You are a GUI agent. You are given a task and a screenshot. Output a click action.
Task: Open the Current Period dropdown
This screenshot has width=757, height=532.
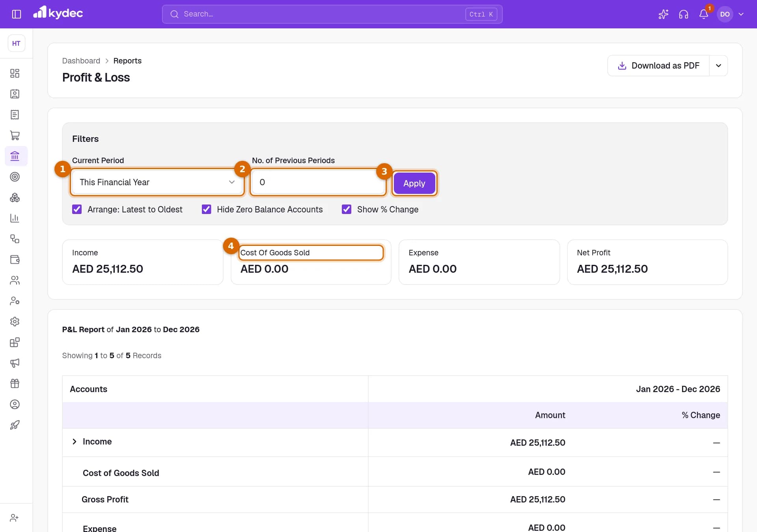pyautogui.click(x=157, y=182)
